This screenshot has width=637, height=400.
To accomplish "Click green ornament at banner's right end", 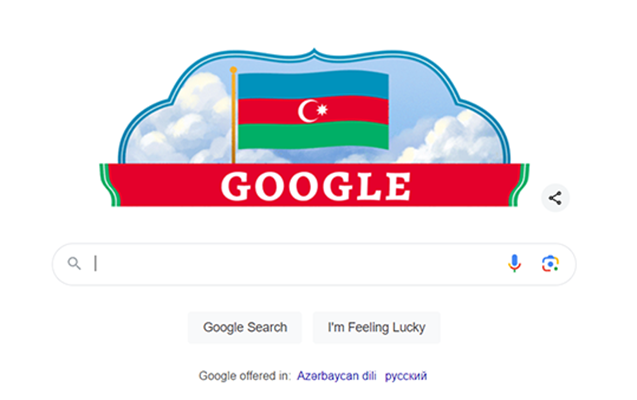I will point(519,185).
